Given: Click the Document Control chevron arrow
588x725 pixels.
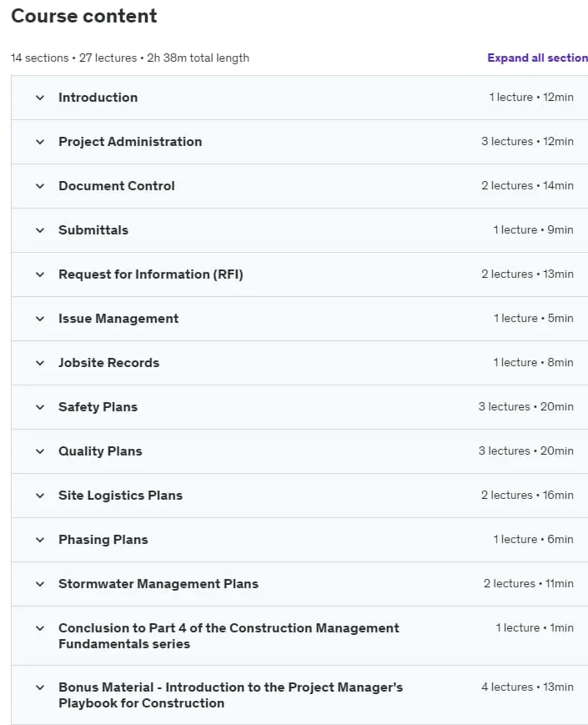Looking at the screenshot, I should [40, 186].
